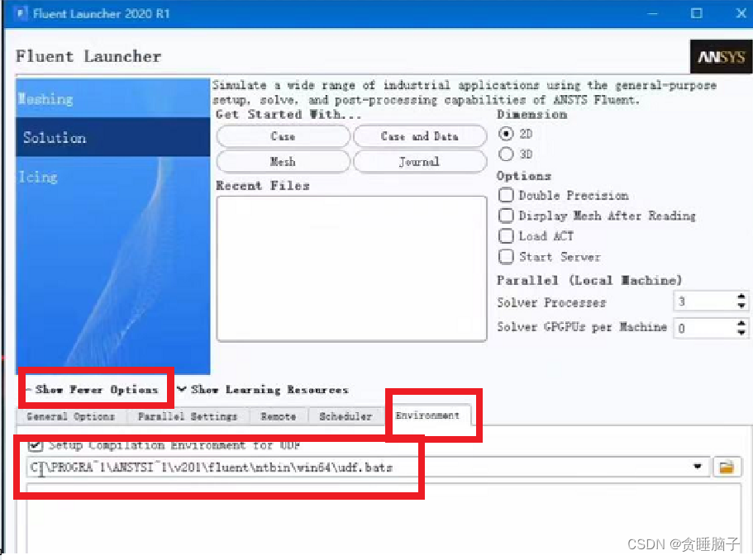Screen dimensions: 753x560
Task: Increase Solver Processes with up arrow
Action: click(x=741, y=297)
